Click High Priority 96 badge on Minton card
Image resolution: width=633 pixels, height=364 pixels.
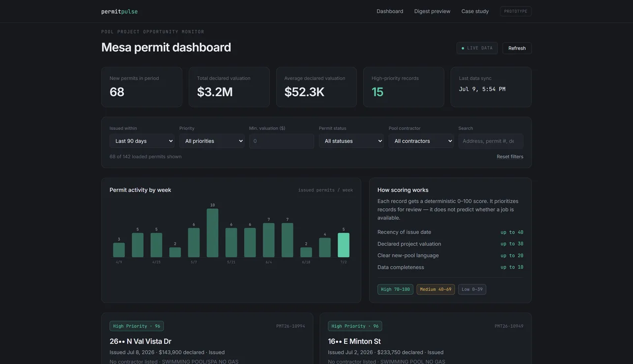(x=355, y=326)
